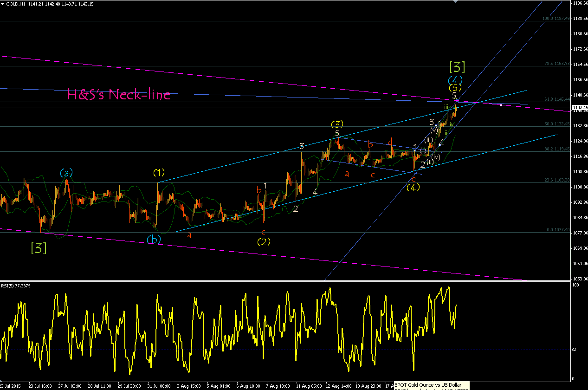Click the Fibonacci 61.8 1145.44 level label

(x=557, y=99)
